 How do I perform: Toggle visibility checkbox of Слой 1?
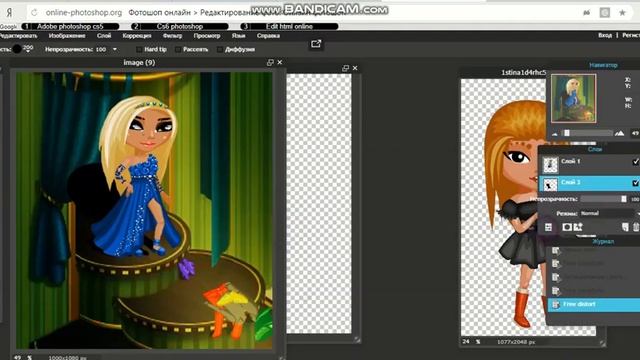636,162
